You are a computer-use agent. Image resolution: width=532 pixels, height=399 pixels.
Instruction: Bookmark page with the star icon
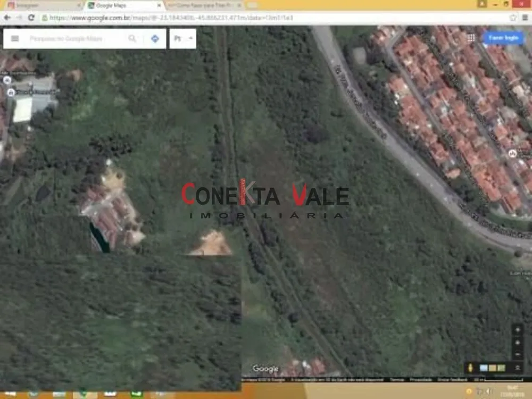(x=513, y=18)
